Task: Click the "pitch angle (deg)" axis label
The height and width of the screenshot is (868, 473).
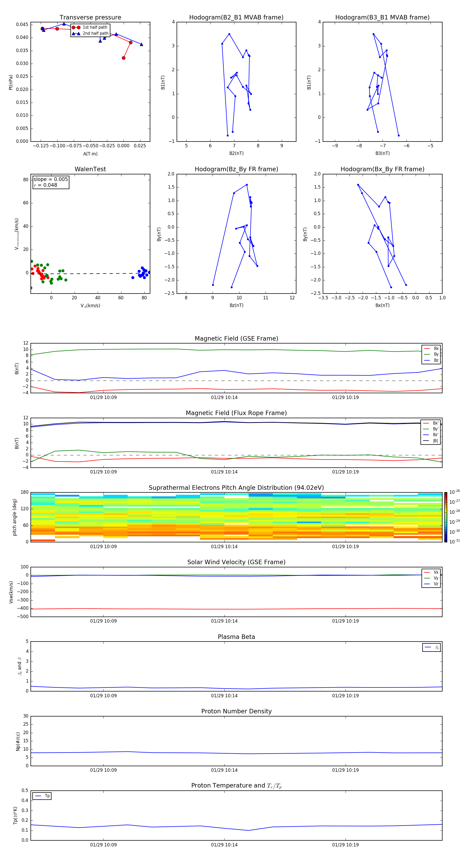Action: coord(14,517)
